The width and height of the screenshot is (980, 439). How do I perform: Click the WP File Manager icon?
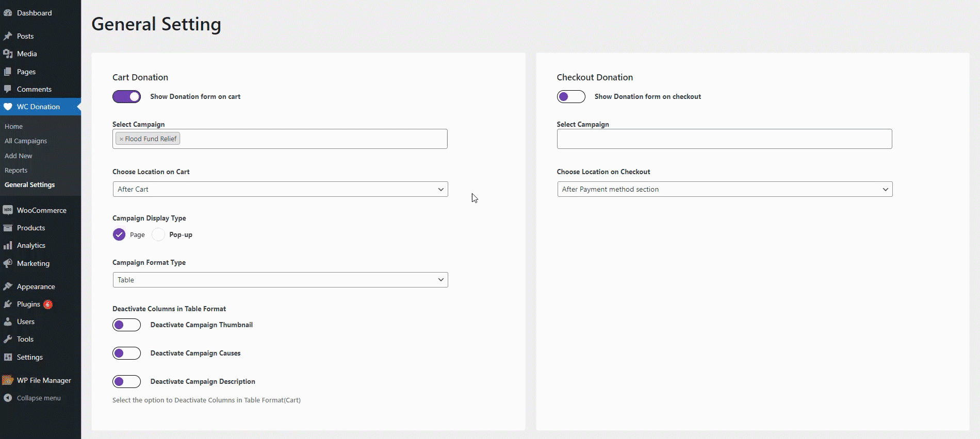click(8, 380)
